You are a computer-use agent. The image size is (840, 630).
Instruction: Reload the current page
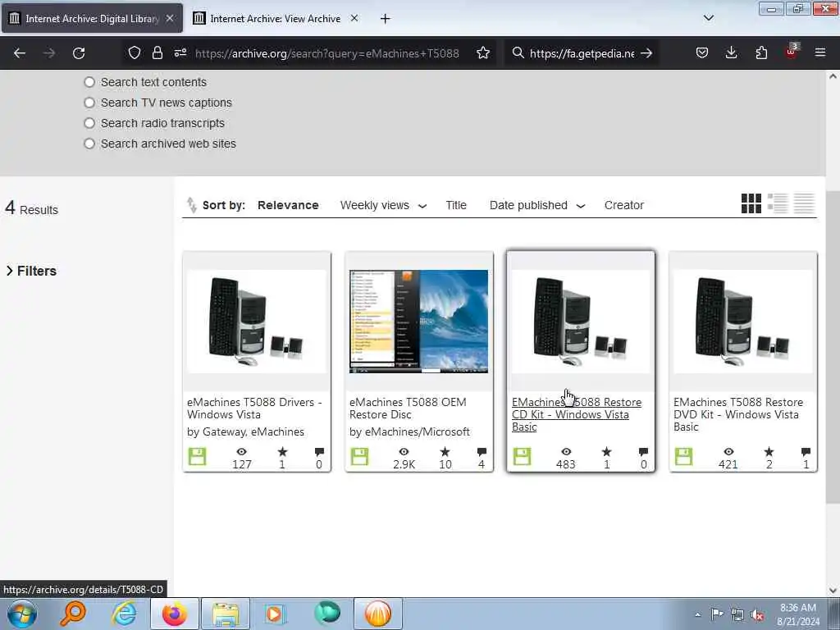point(79,53)
